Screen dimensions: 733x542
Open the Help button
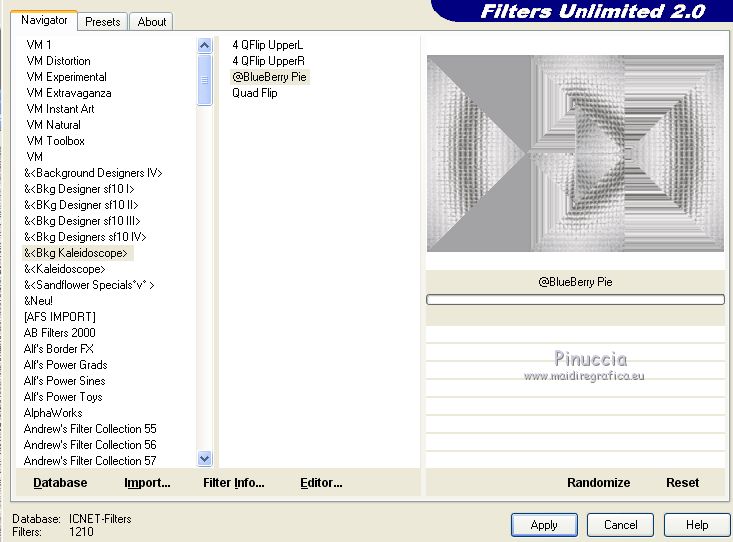[x=697, y=525]
